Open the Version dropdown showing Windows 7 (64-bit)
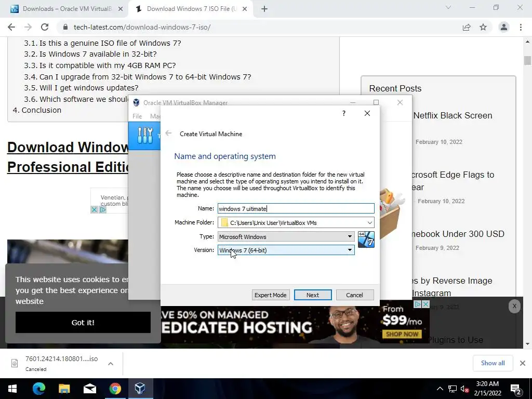This screenshot has width=532, height=399. click(286, 250)
